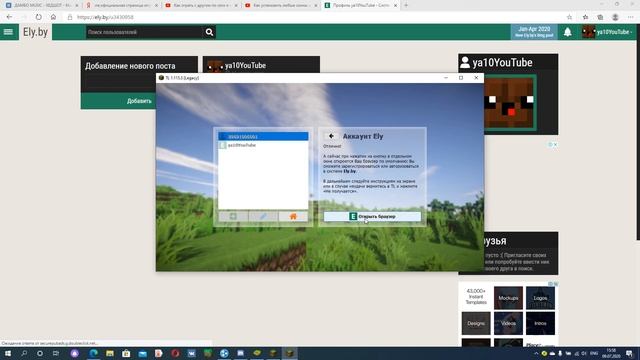
Task: Click the ely.by address bar
Action: coord(314,17)
